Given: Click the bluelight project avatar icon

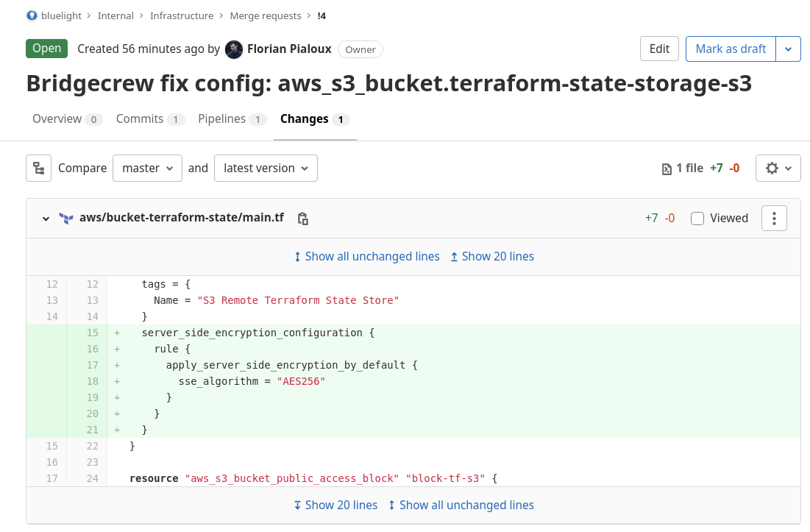Looking at the screenshot, I should point(32,15).
